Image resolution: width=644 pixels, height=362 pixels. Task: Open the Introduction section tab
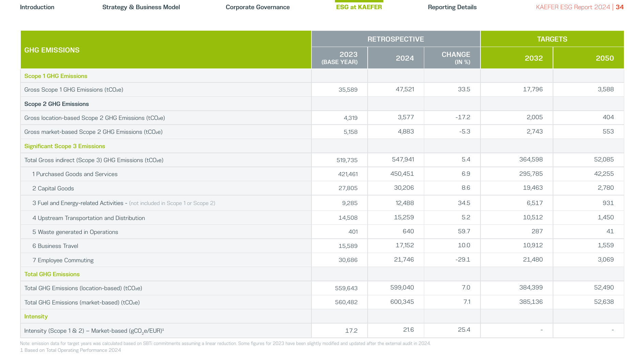pyautogui.click(x=37, y=7)
